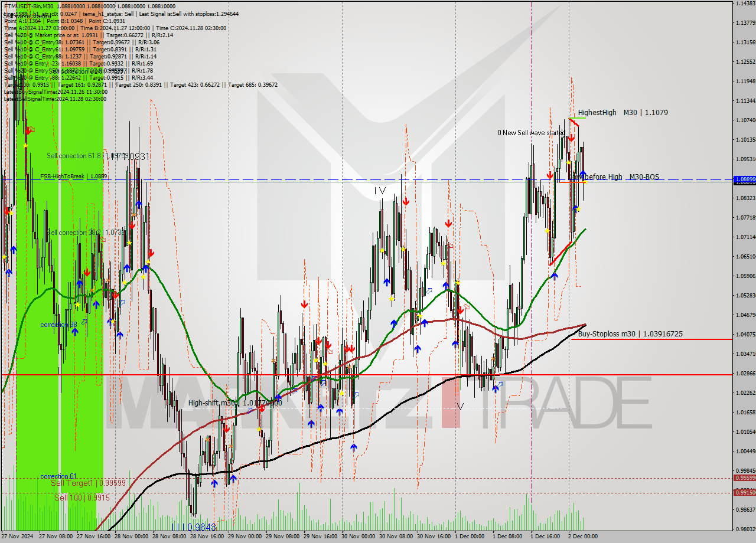Select the 'Low before High M30-BOS' label

click(614, 176)
